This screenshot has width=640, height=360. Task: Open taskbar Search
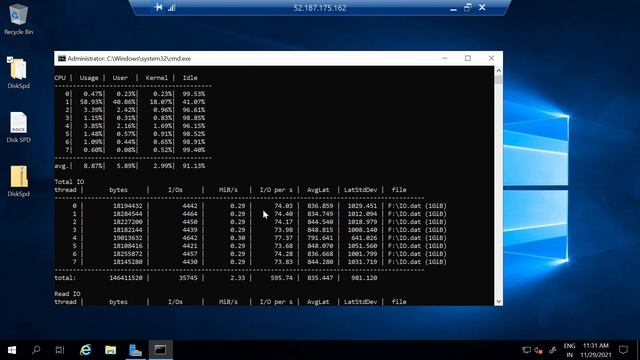pos(36,350)
